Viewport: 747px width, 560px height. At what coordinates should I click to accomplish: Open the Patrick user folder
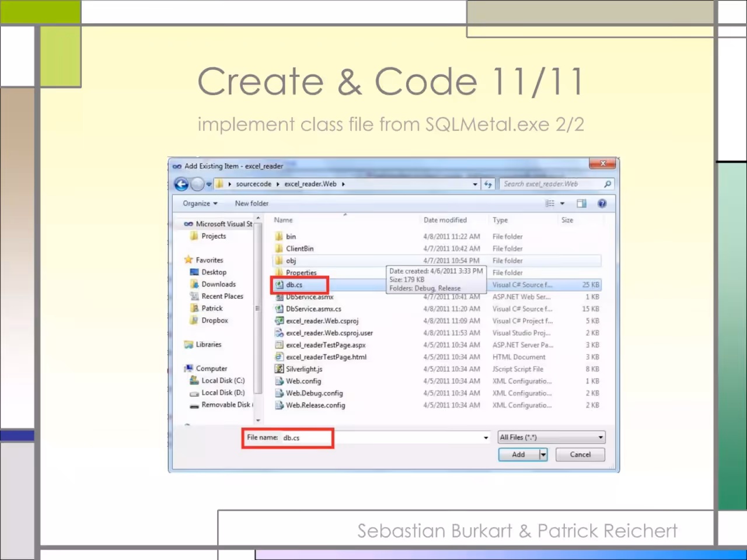click(x=207, y=309)
